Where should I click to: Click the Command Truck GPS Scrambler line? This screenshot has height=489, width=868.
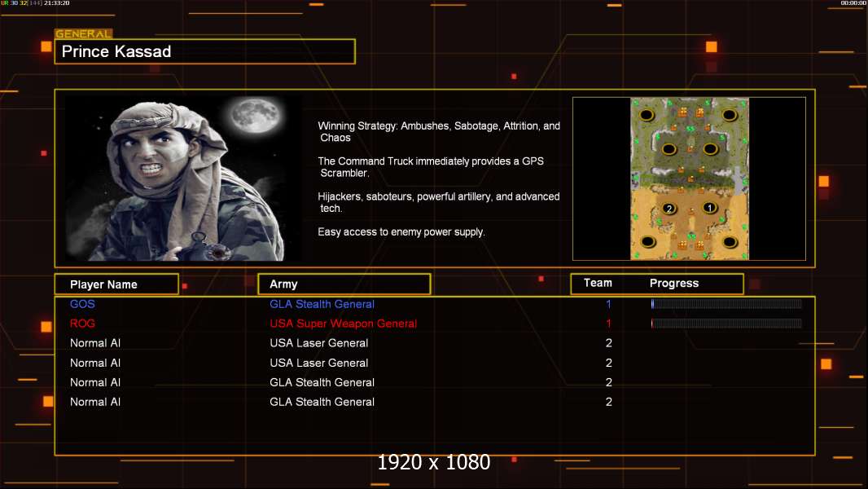pos(431,167)
